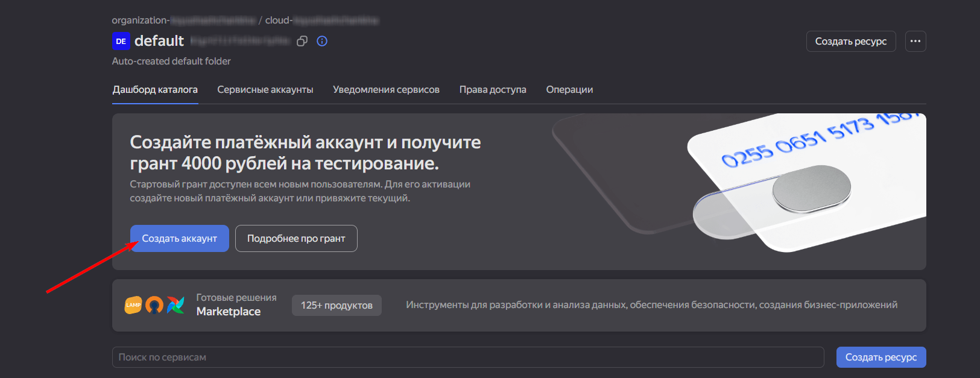The image size is (980, 378).
Task: Click the cloud breadcrumb link
Action: (x=322, y=20)
